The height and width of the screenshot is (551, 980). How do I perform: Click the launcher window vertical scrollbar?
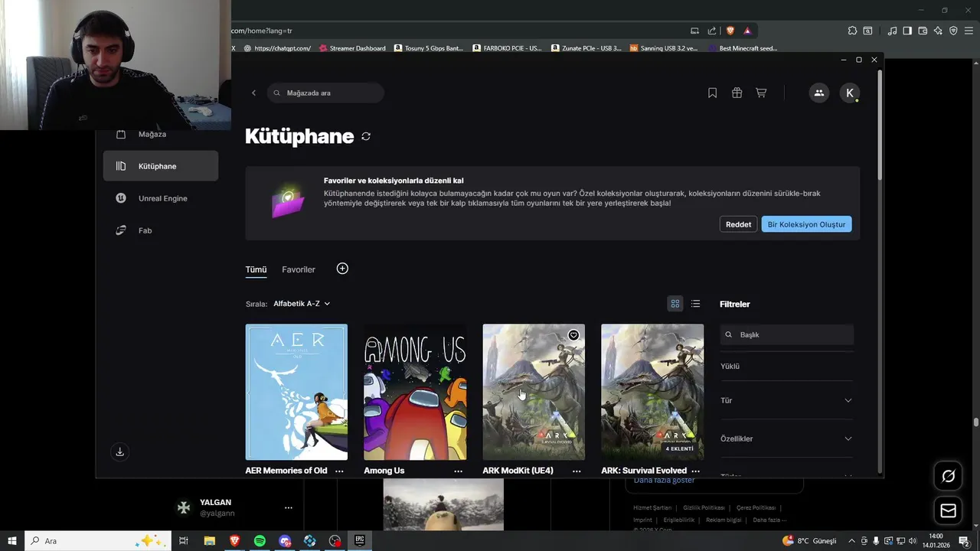coord(880,126)
